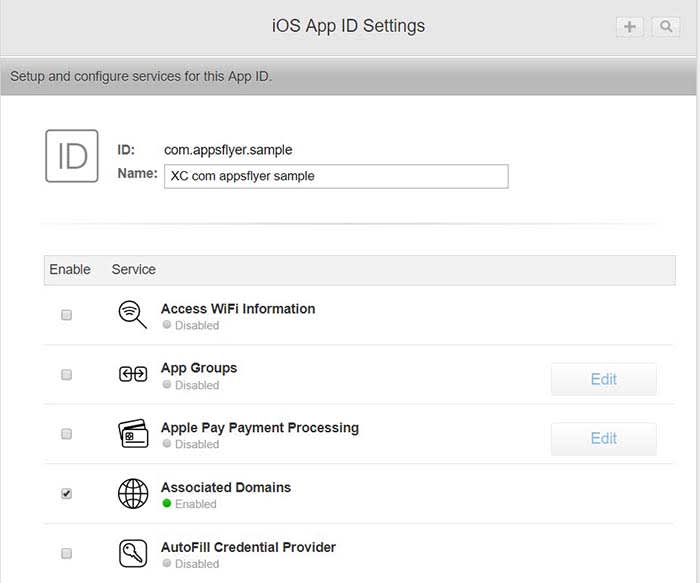Click the Associated Domains globe icon
The height and width of the screenshot is (583, 700).
pos(133,494)
